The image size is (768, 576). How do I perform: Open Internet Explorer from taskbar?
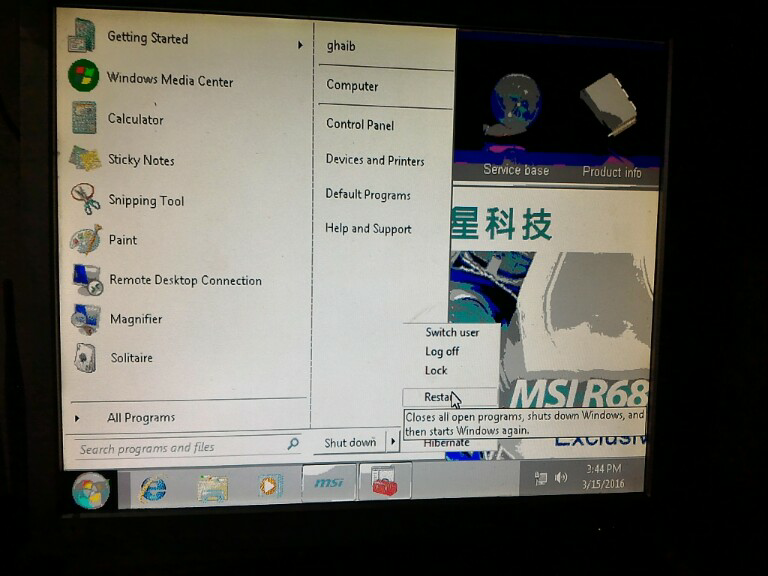153,489
